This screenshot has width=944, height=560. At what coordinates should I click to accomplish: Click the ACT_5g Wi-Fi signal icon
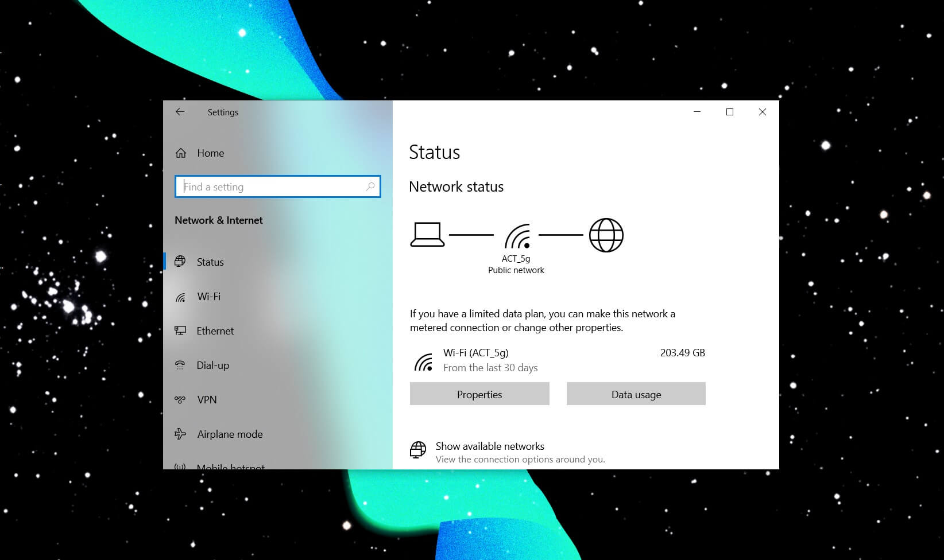pyautogui.click(x=516, y=234)
